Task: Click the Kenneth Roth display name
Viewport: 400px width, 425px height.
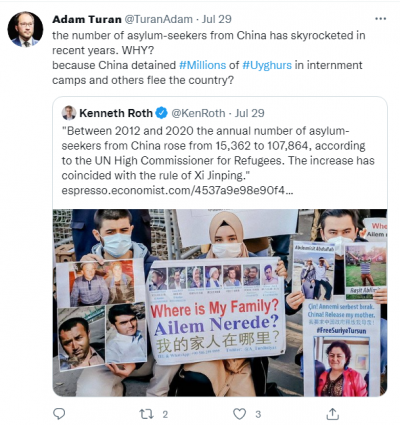Action: 116,113
